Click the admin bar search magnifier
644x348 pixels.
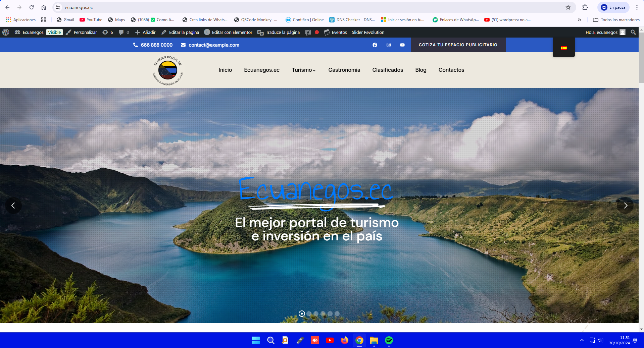coord(633,32)
